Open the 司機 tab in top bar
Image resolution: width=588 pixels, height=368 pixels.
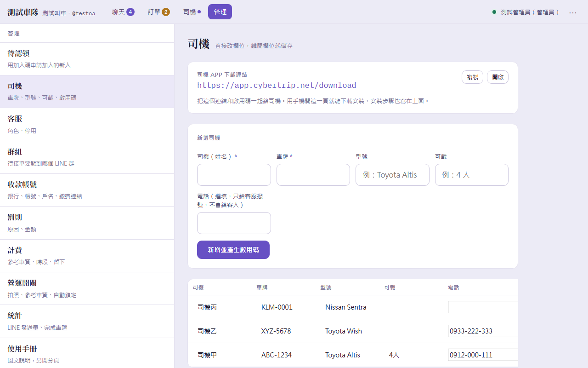(192, 12)
